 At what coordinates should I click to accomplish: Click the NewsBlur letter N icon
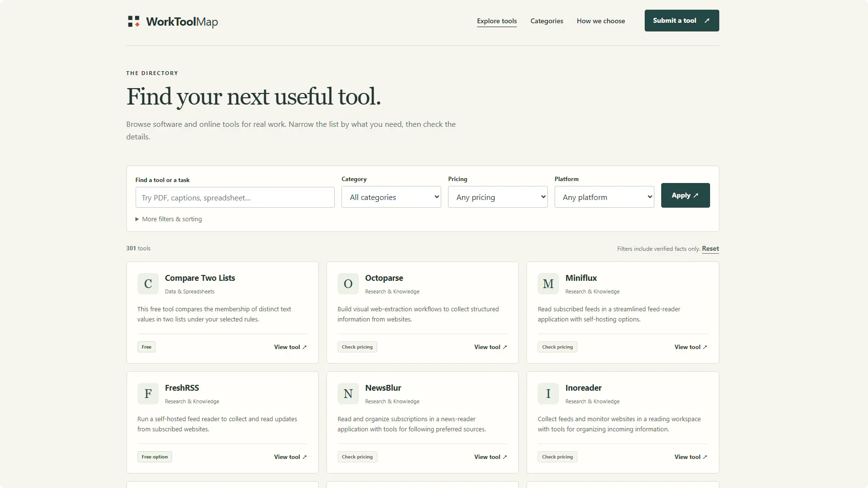348,394
